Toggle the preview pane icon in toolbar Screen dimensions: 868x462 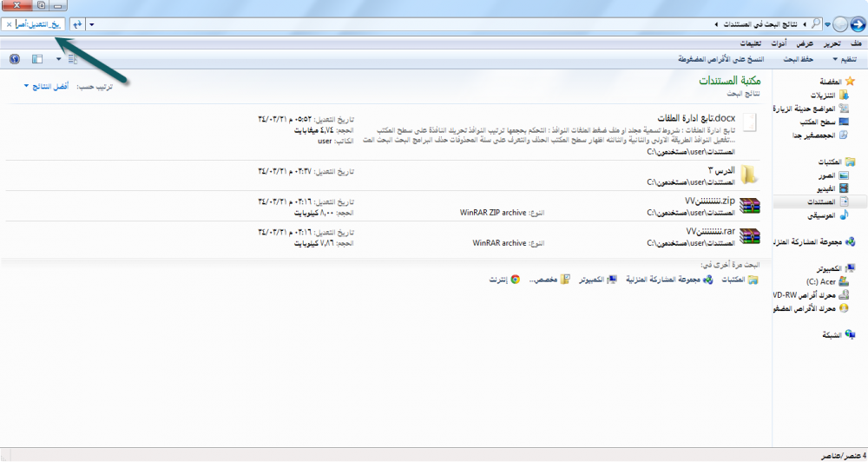[37, 59]
